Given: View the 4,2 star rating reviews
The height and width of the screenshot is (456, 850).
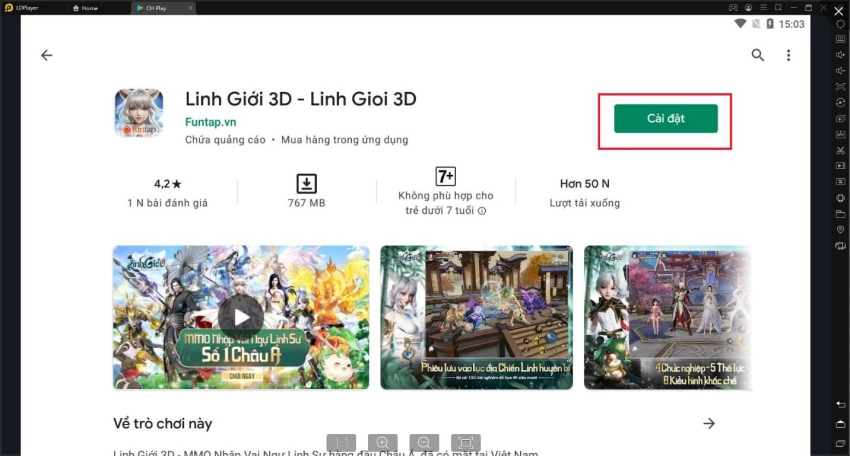Looking at the screenshot, I should coord(168,184).
